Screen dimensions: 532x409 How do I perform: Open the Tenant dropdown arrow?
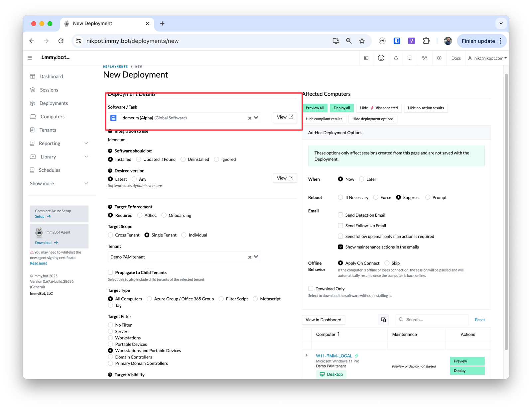point(256,257)
